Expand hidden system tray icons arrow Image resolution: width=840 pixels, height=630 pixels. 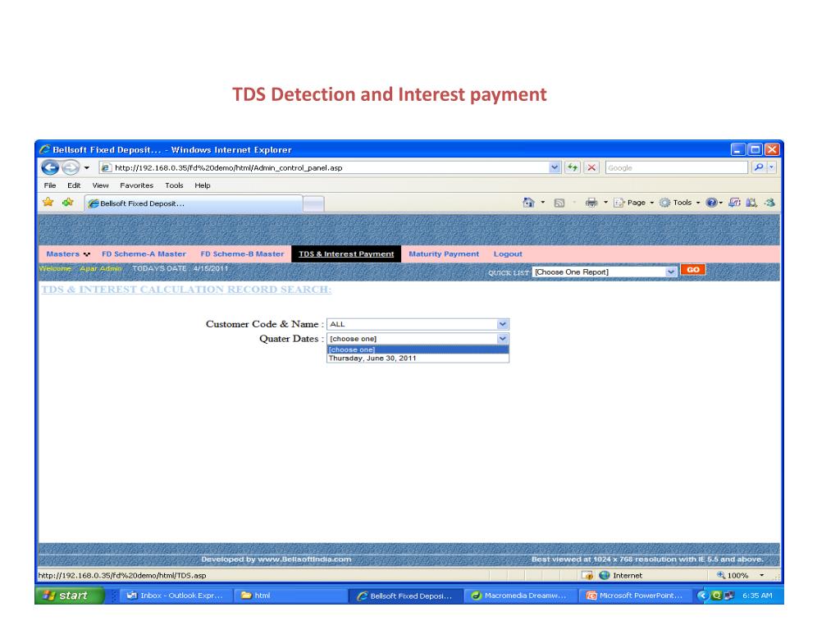(702, 596)
